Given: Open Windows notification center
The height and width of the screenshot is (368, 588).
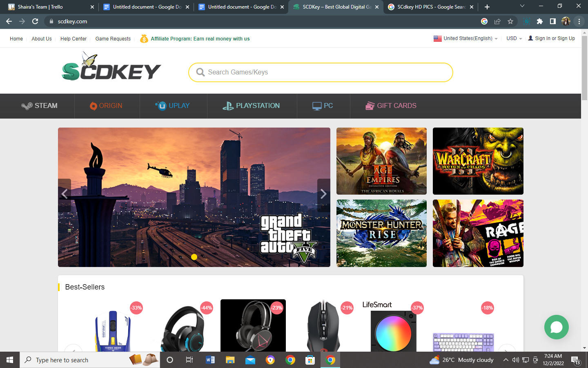Looking at the screenshot, I should tap(576, 360).
